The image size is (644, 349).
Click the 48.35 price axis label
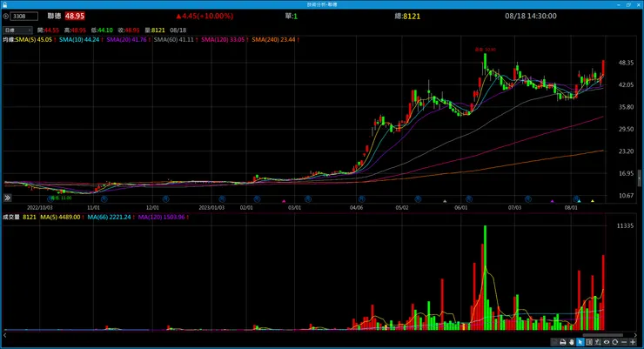click(626, 63)
